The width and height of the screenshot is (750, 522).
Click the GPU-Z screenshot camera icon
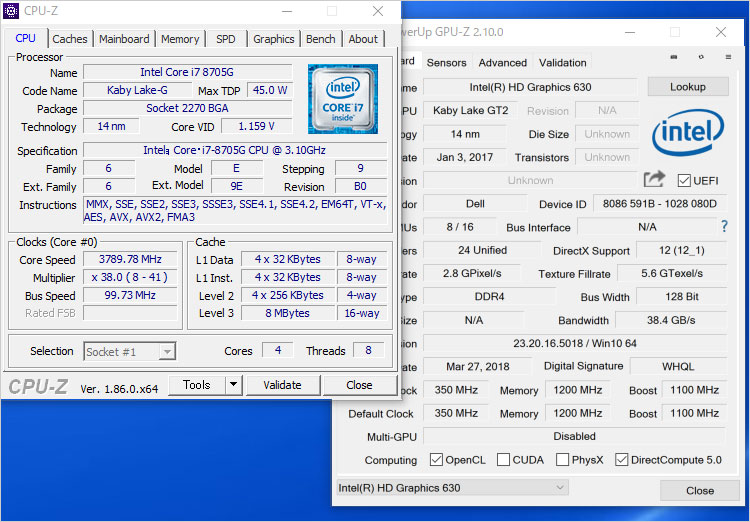tap(674, 57)
